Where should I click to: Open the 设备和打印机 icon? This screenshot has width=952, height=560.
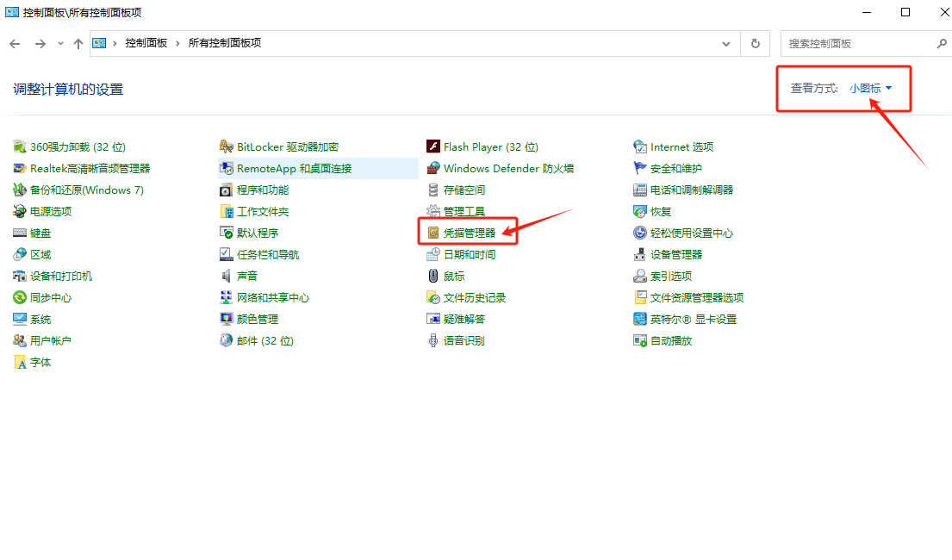coord(20,277)
